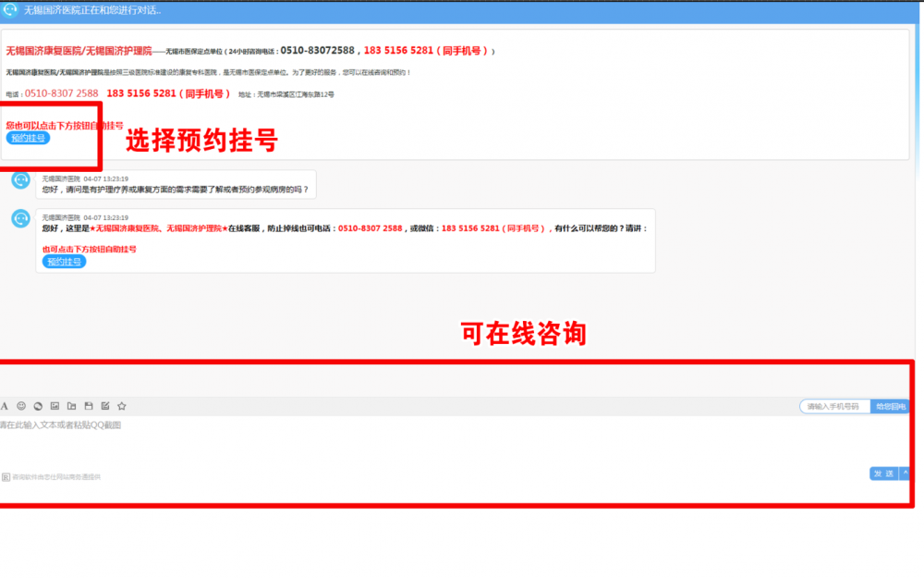Click 预约挂号 button in the chat message

[x=64, y=262]
